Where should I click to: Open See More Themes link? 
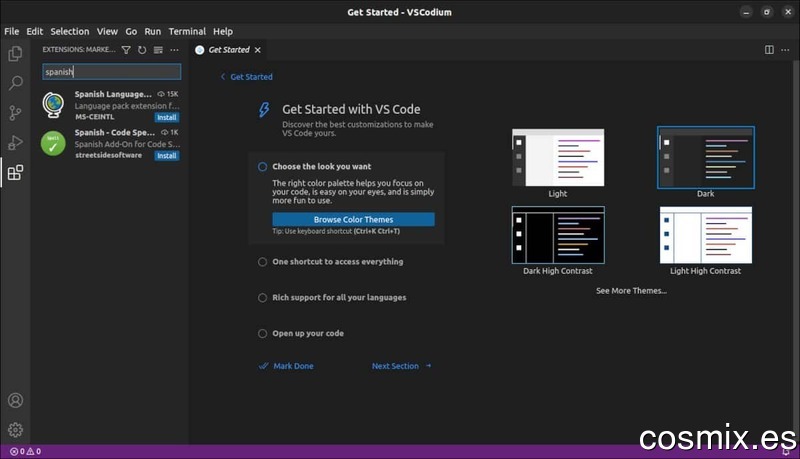point(631,291)
